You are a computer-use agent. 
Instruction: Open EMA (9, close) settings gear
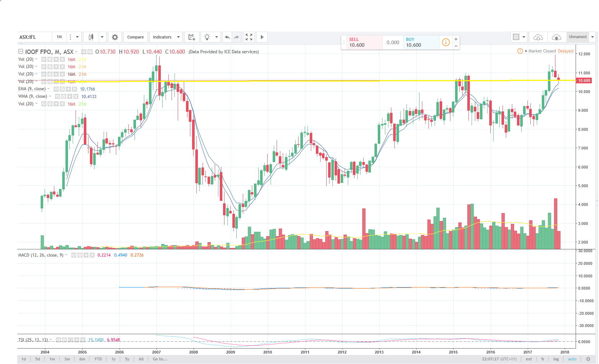[x=62, y=89]
